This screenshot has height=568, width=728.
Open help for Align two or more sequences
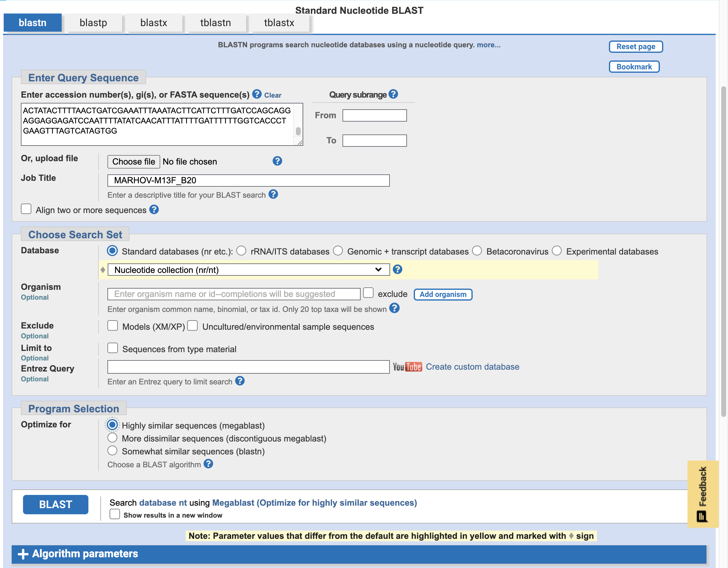tap(154, 209)
